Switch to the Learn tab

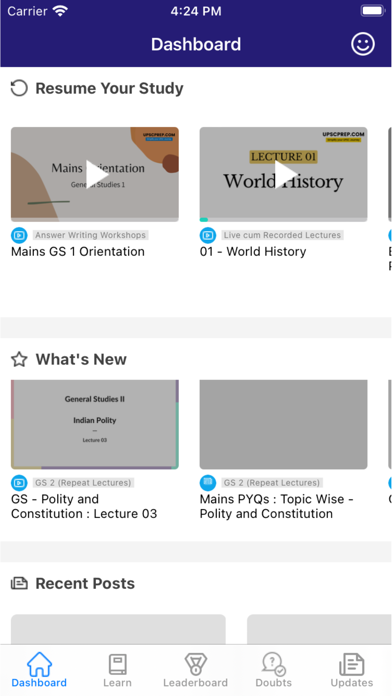click(x=117, y=670)
